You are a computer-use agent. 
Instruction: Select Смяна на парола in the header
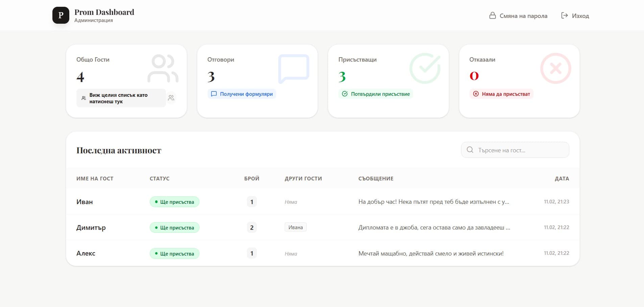(x=523, y=16)
